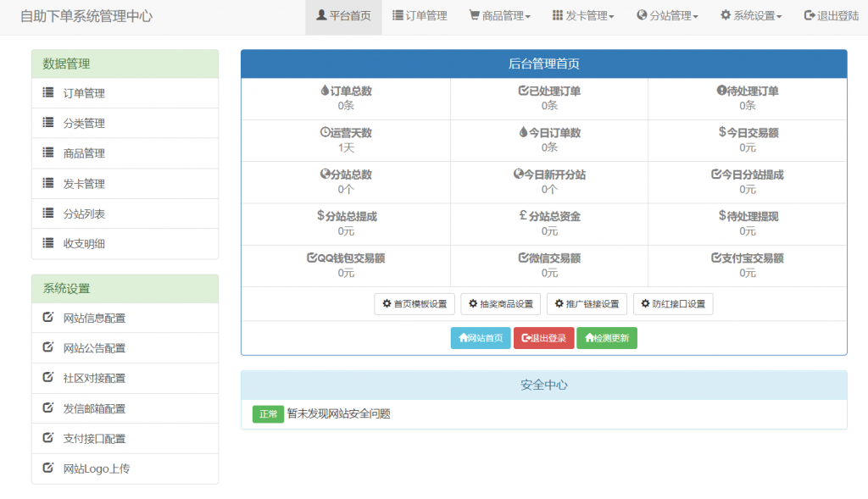
Task: Click list icon beside 收支明细
Action: coord(48,243)
